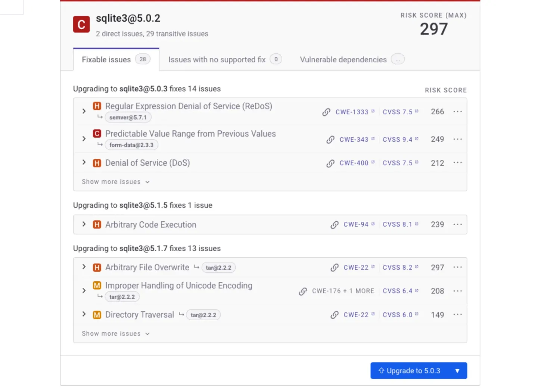Copy link for Improper Handling of Unicode Encoding
The width and height of the screenshot is (560, 392).
303,291
